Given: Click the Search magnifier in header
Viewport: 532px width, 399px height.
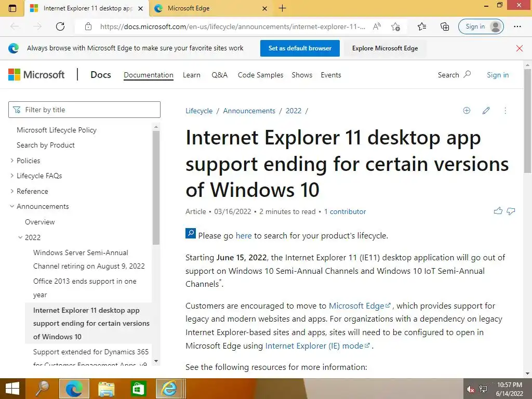Looking at the screenshot, I should pyautogui.click(x=467, y=74).
